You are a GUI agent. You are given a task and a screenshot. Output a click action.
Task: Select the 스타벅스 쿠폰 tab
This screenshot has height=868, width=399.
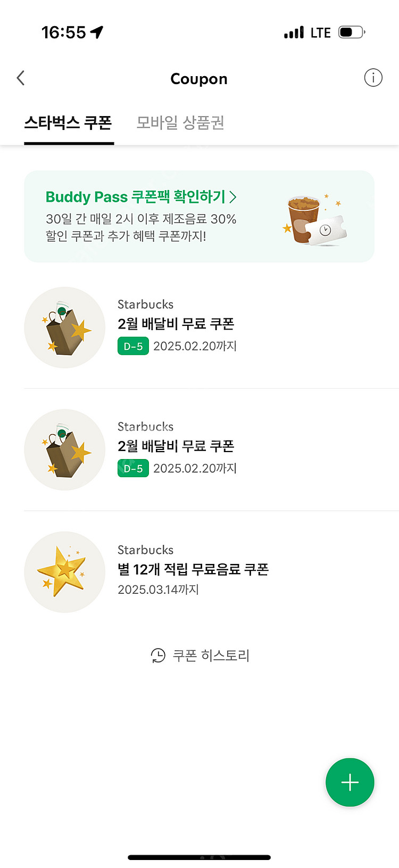[x=68, y=123]
